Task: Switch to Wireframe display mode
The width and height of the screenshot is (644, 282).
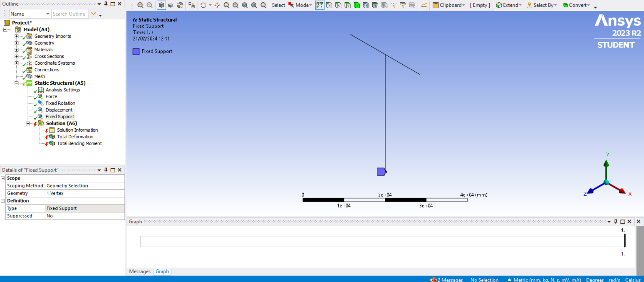Action: [180, 5]
